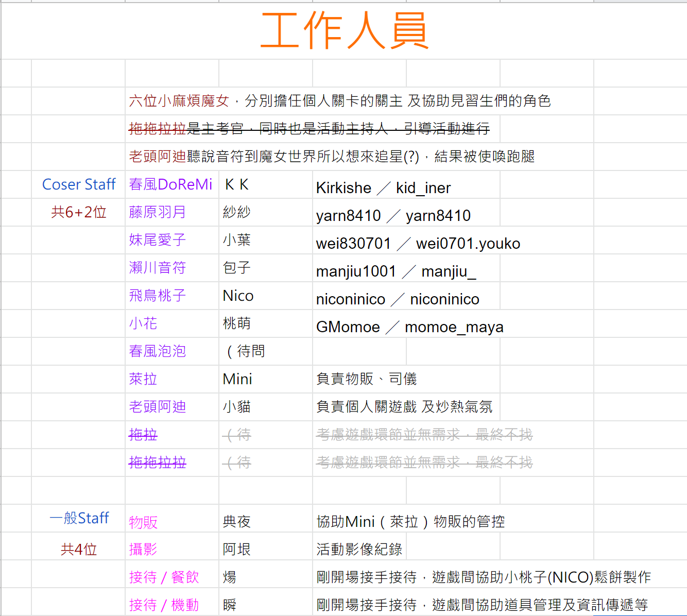Select the 萊拉 cell
Image resolution: width=687 pixels, height=616 pixels.
(172, 379)
